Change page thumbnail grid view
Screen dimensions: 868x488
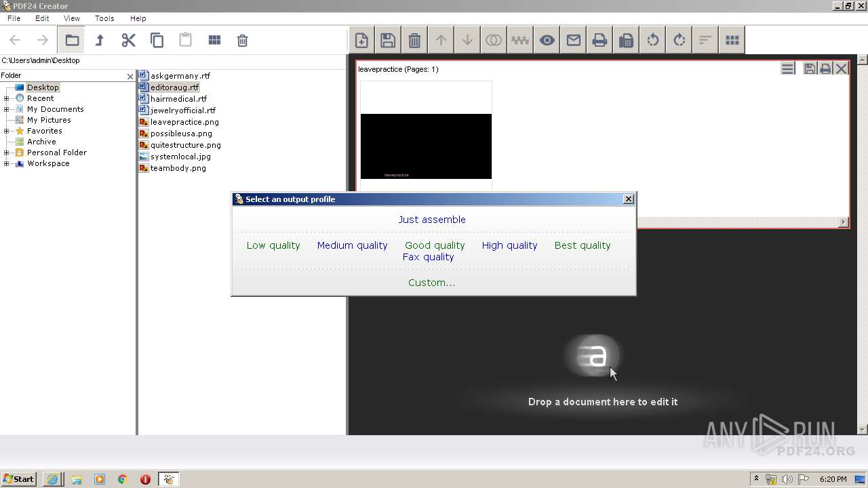(x=732, y=41)
